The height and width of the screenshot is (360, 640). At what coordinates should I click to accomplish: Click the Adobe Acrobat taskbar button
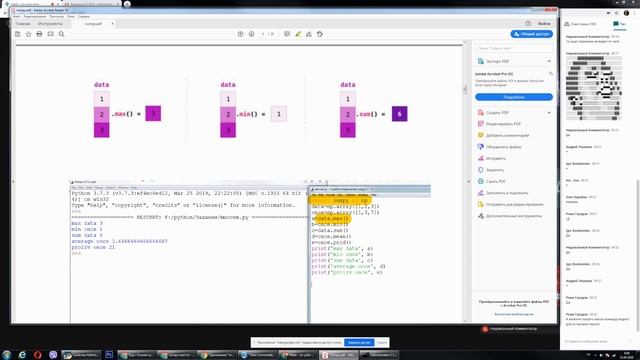pos(338,355)
